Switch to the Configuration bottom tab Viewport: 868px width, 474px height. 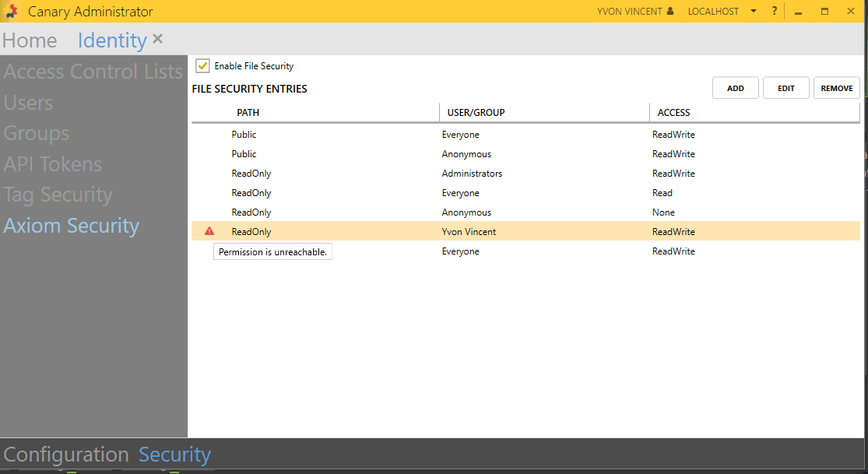point(66,455)
